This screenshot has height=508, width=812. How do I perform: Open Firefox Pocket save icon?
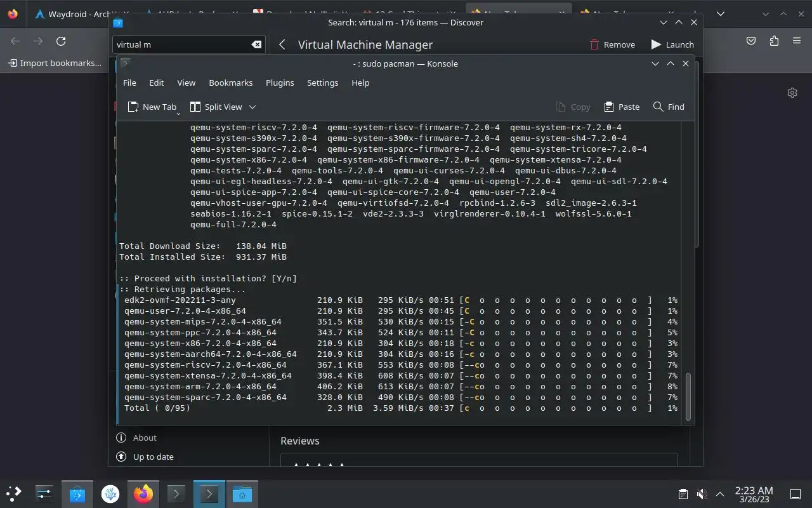(751, 41)
